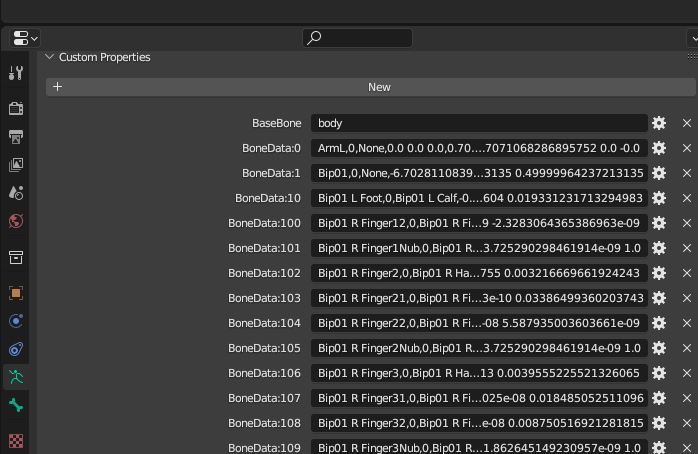Open the World properties tab
698x454 pixels.
pos(16,221)
